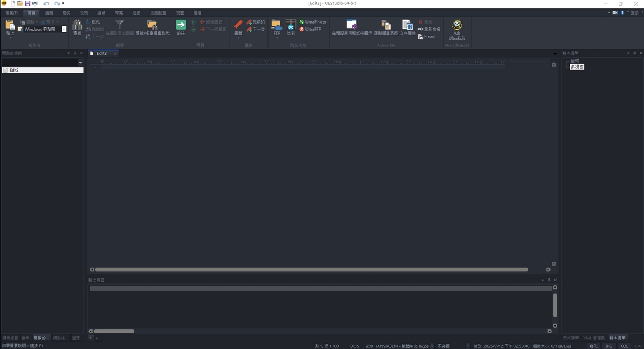Open the 檔案(F) file menu
The height and width of the screenshot is (349, 644).
coord(12,13)
